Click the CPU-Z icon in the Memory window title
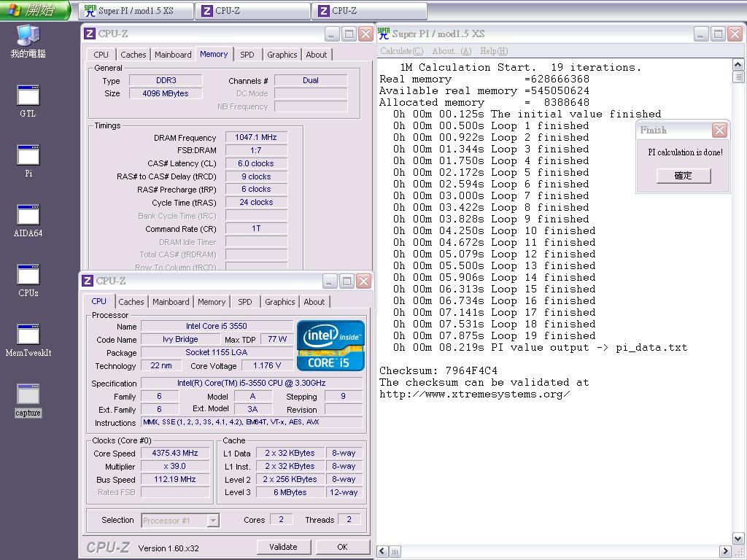This screenshot has height=560, width=747. pyautogui.click(x=89, y=34)
